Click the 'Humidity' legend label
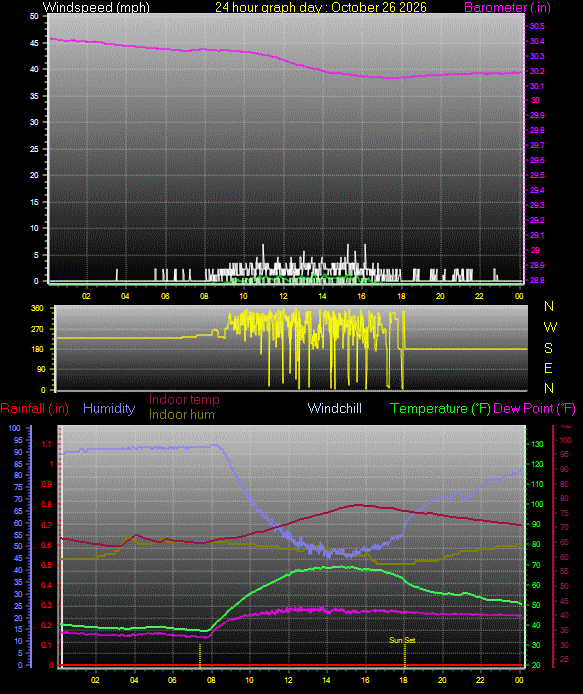 pyautogui.click(x=109, y=408)
